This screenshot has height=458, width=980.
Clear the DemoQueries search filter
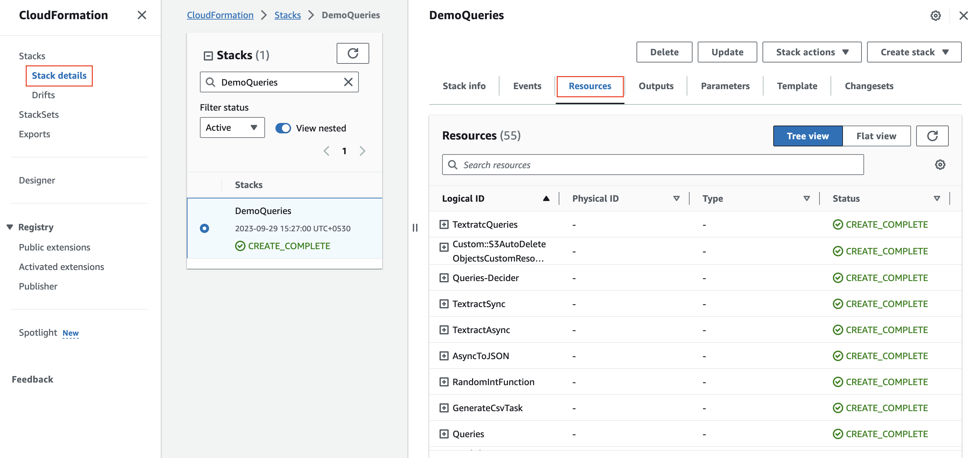348,82
